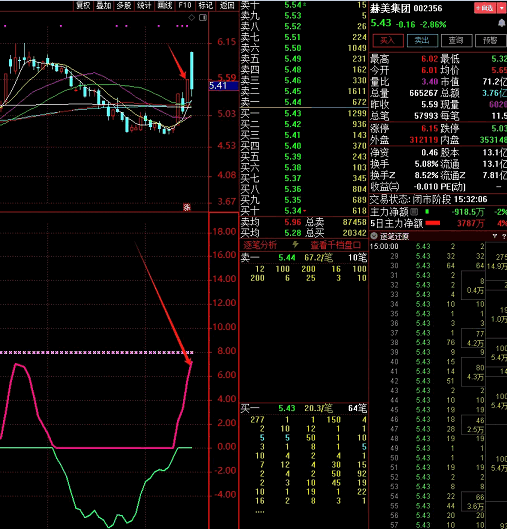This screenshot has width=507, height=529.
Task: Click the panel layout icon beside the diamond
Action: [x=203, y=18]
